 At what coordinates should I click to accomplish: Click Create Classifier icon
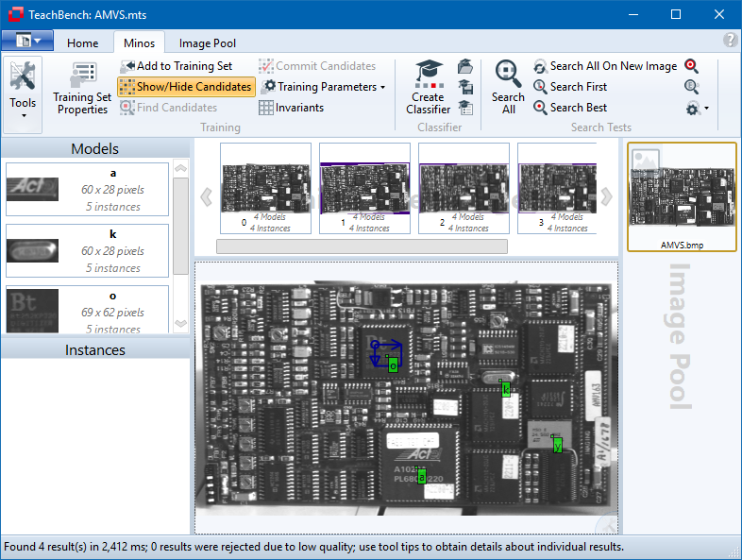coord(429,74)
